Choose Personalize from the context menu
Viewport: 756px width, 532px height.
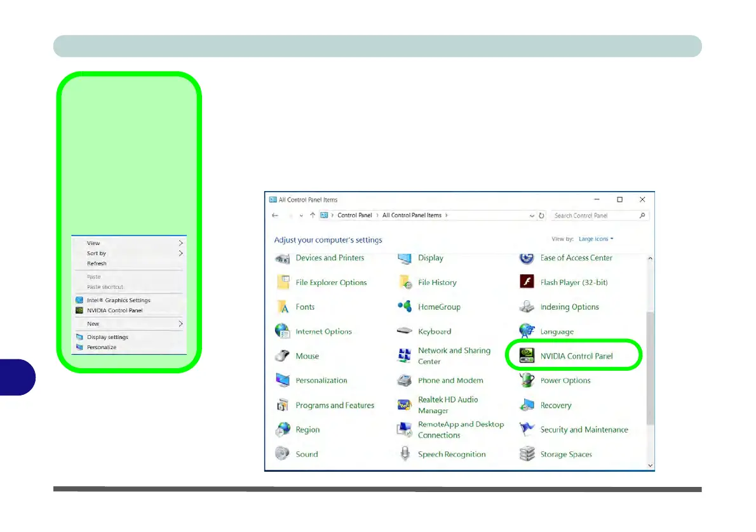tap(129, 347)
